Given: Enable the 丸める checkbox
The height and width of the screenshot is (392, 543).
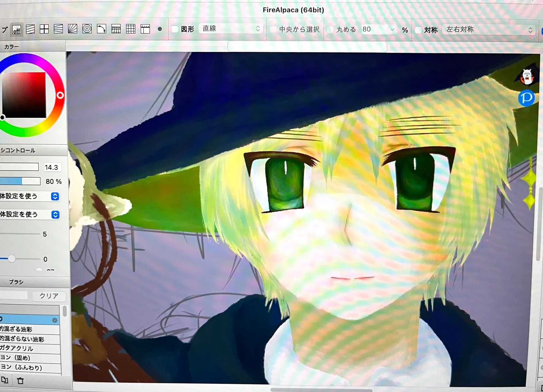Looking at the screenshot, I should 330,29.
